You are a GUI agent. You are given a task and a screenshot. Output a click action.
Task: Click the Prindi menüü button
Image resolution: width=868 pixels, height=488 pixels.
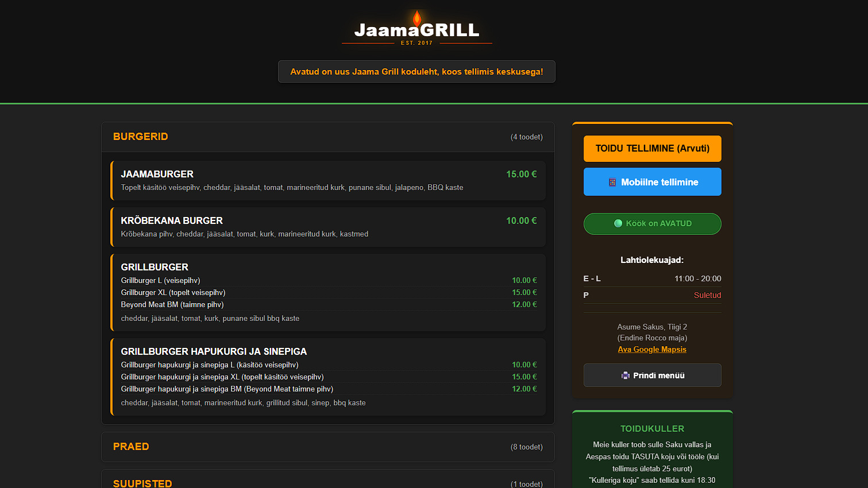(652, 375)
